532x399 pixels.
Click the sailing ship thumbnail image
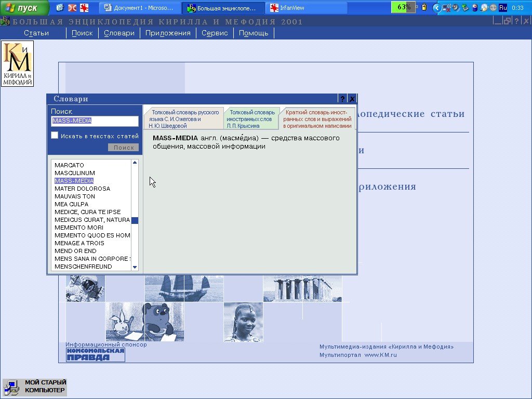[184, 288]
